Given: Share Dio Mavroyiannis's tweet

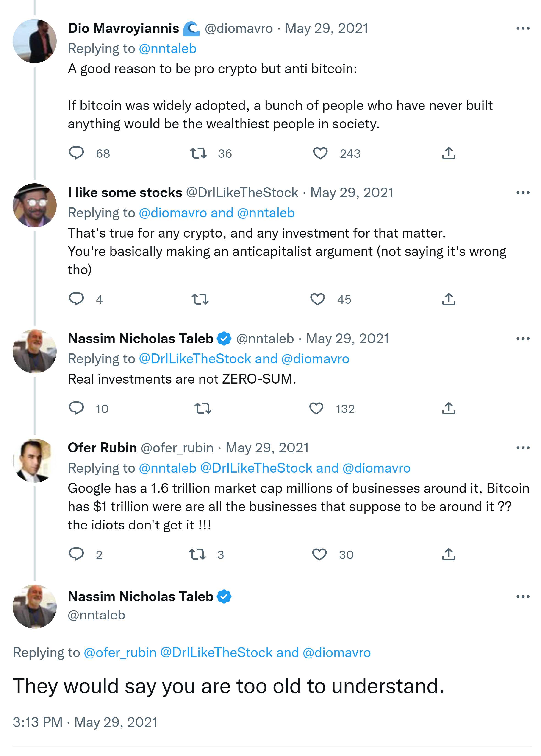Looking at the screenshot, I should point(448,153).
